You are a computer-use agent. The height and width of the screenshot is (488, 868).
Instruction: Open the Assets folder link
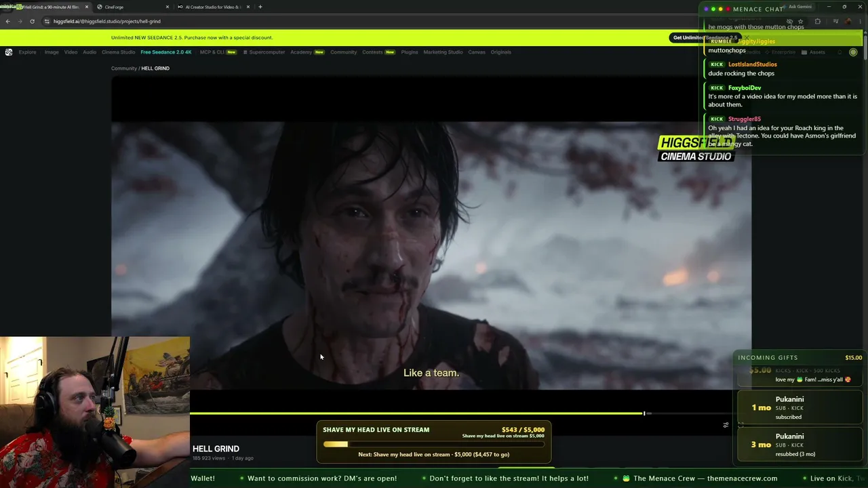pyautogui.click(x=813, y=52)
